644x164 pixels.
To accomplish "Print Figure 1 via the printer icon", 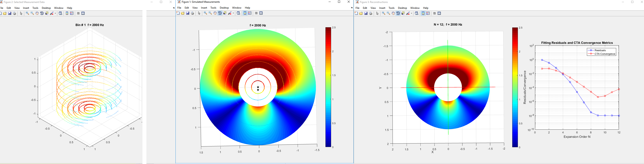I will tap(192, 13).
